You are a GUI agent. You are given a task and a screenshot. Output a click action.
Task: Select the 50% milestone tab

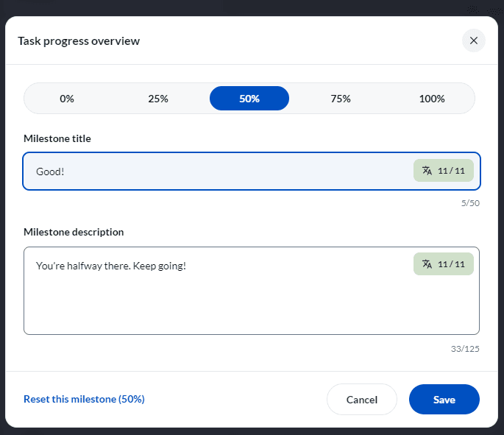[x=249, y=99]
